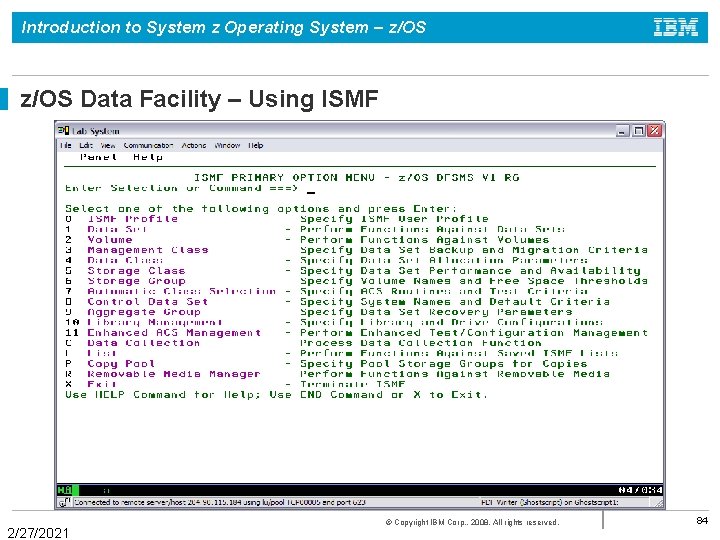Click 'Process Data Collection Function' text
This screenshot has height=540, width=720.
pyautogui.click(x=421, y=343)
